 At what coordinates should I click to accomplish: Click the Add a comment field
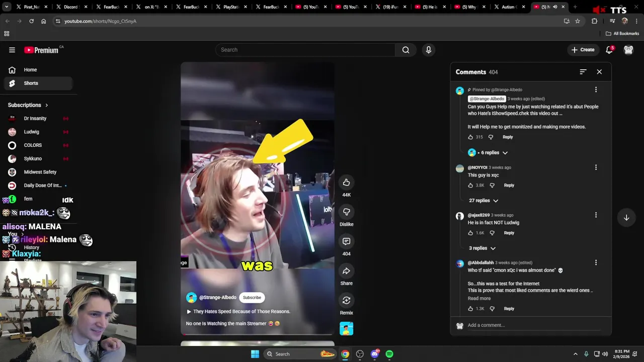533,325
